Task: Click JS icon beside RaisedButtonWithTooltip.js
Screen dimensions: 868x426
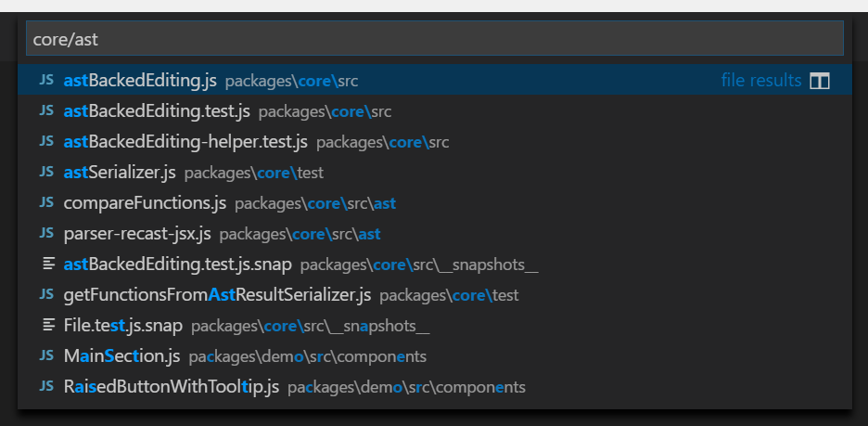Action: (x=47, y=385)
